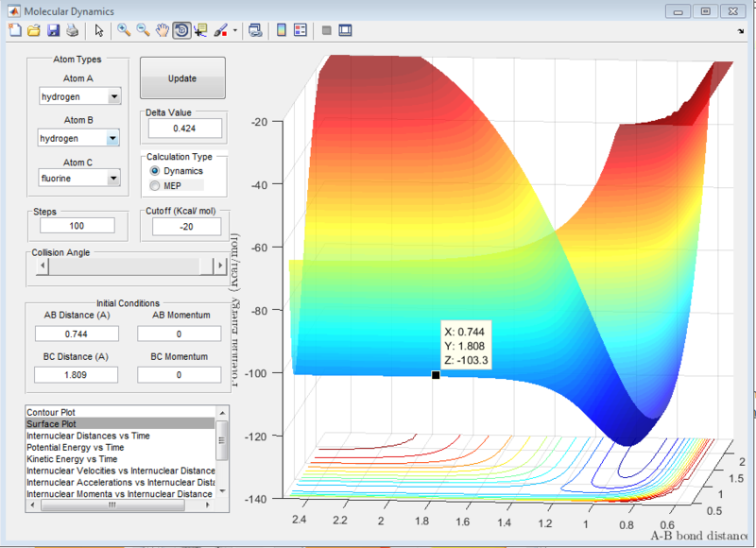Click the Steps input field

(77, 226)
